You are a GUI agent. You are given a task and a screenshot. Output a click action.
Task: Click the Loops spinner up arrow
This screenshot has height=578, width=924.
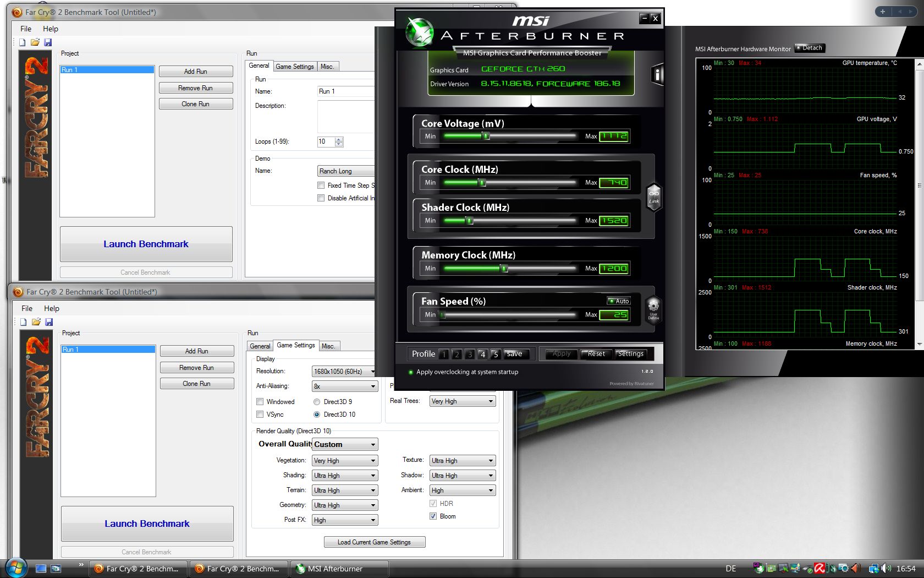click(339, 139)
